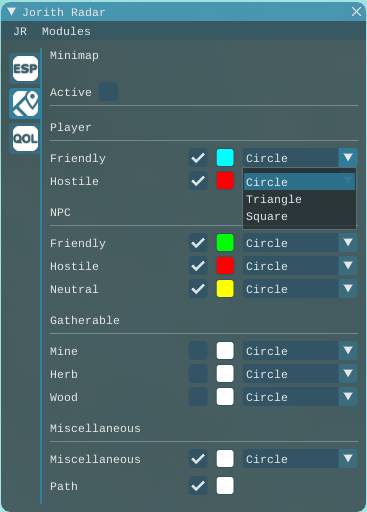This screenshot has height=512, width=367.
Task: Open the ESP module sidebar icon
Action: 25,68
